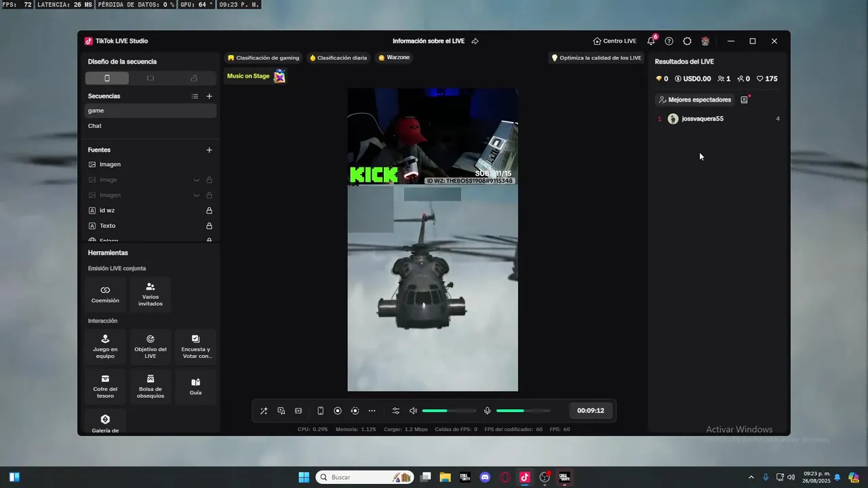Unlock the hidden 'image' source
This screenshot has width=868, height=488.
coord(209,180)
